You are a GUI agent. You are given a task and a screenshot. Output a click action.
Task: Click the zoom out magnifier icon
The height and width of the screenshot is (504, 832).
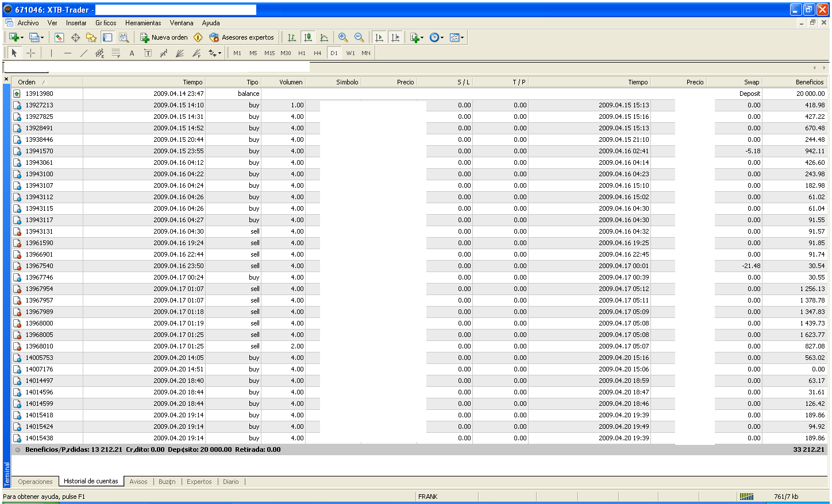(x=359, y=37)
